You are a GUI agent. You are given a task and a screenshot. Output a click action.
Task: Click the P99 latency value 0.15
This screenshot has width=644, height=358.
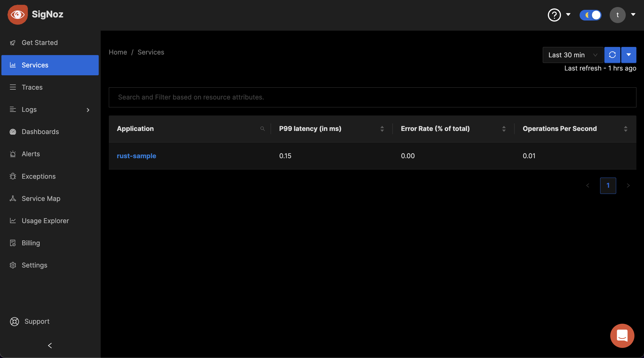click(285, 156)
